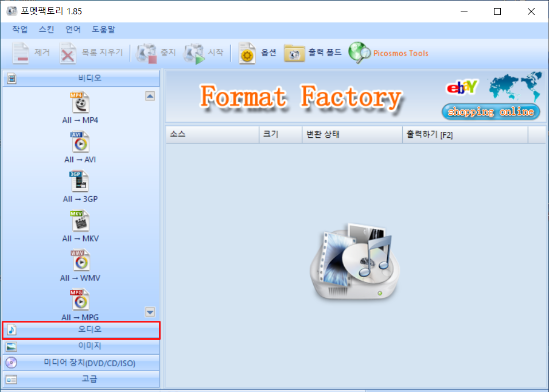Open the 출력 폴드 output folder icon

click(294, 53)
